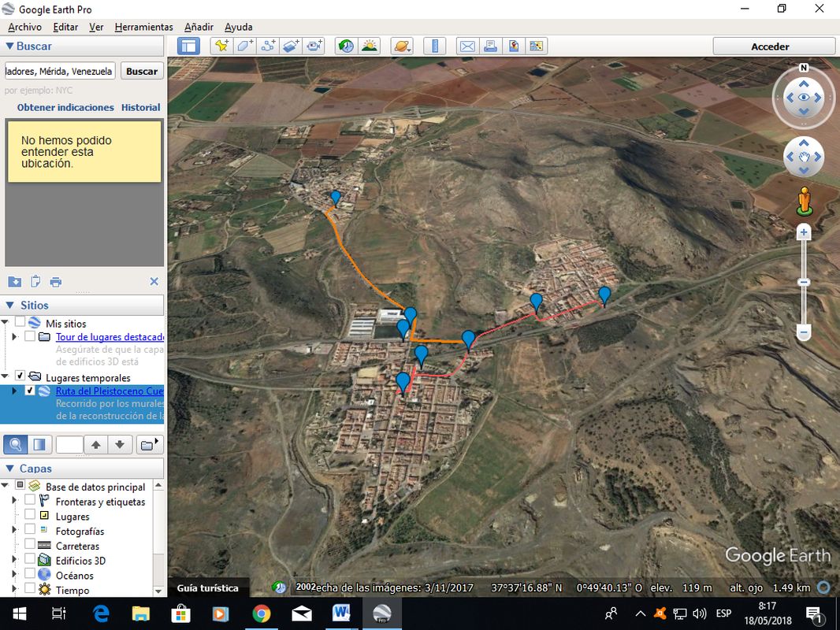Record a tour with camera icon

[x=315, y=46]
